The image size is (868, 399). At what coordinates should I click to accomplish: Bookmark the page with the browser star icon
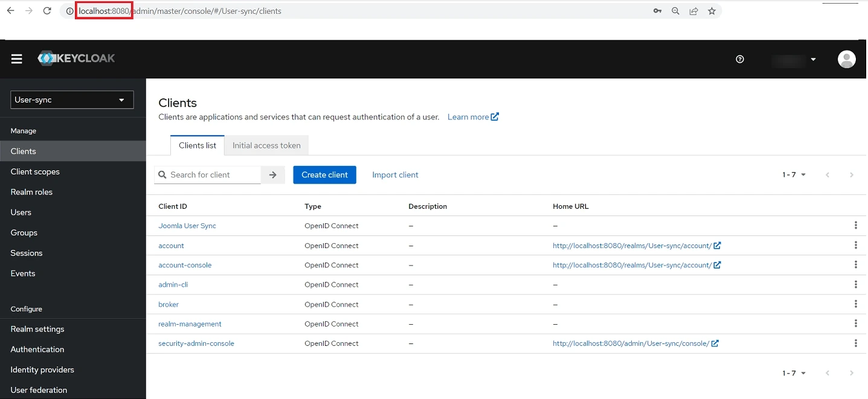(712, 10)
